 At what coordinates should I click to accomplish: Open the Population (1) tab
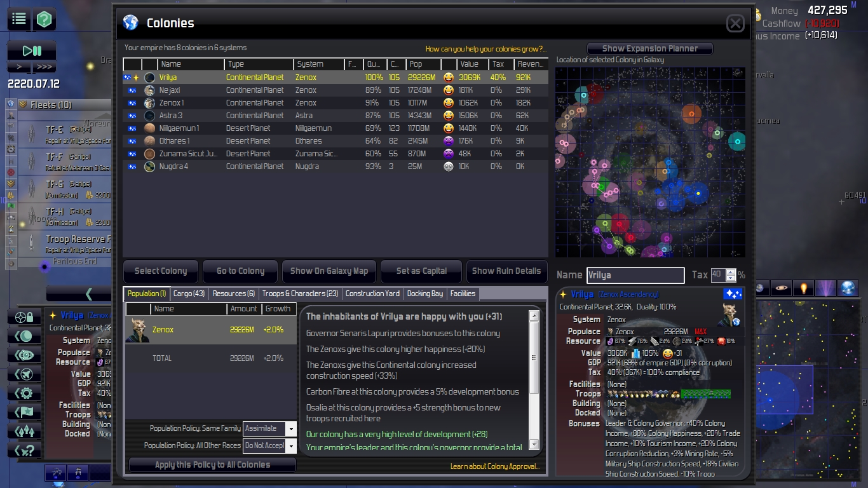(147, 294)
